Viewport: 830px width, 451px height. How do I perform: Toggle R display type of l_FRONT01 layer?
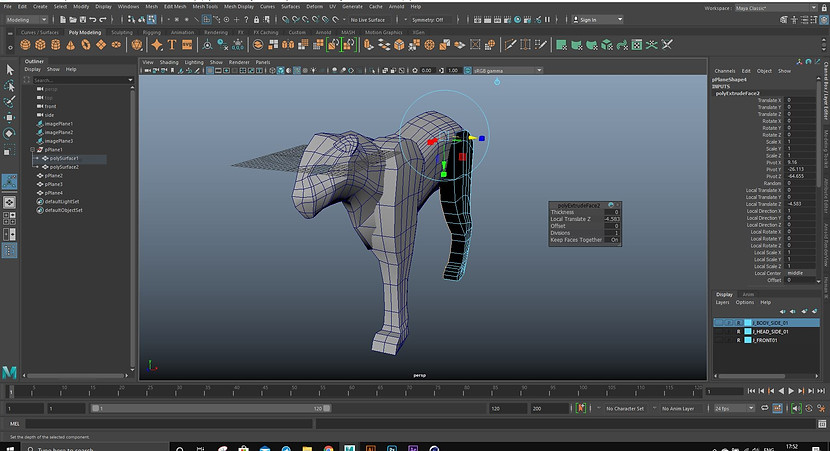738,340
